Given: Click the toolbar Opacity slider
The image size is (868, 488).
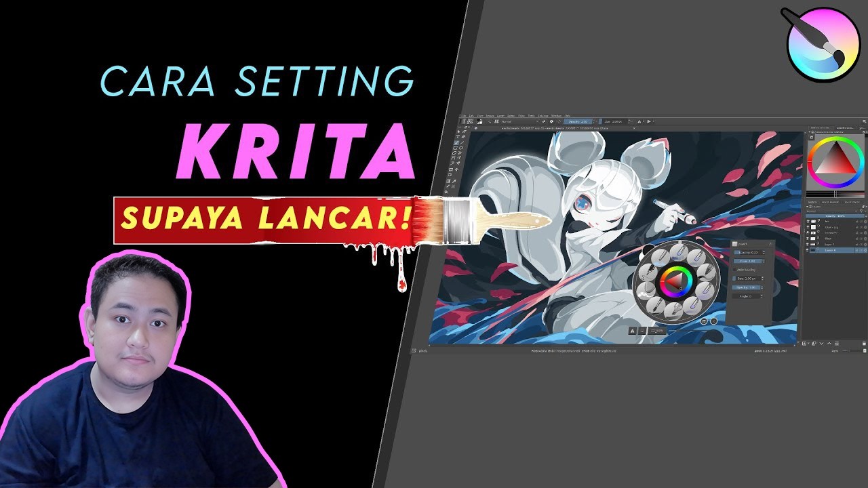Looking at the screenshot, I should [x=578, y=121].
